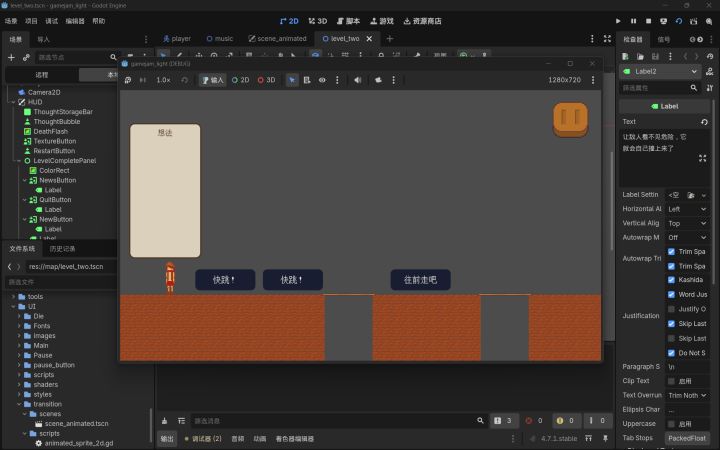The image size is (720, 450).
Task: Click the 筛选节点 node filter field
Action: (76, 57)
